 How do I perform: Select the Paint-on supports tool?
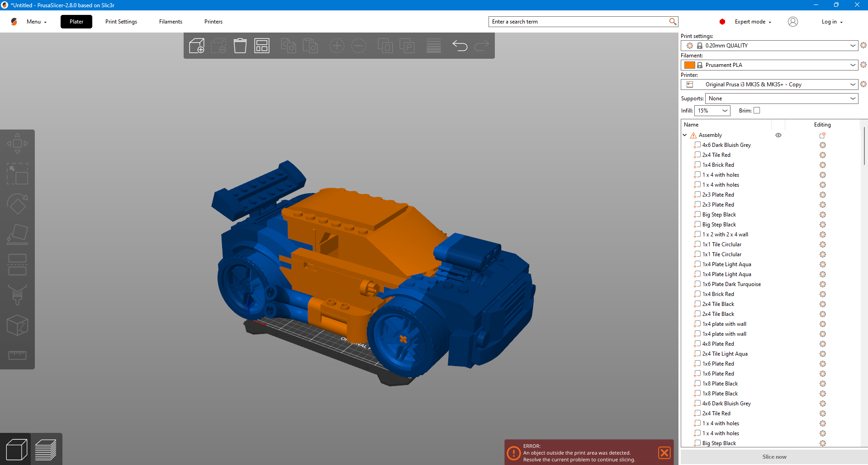[17, 295]
